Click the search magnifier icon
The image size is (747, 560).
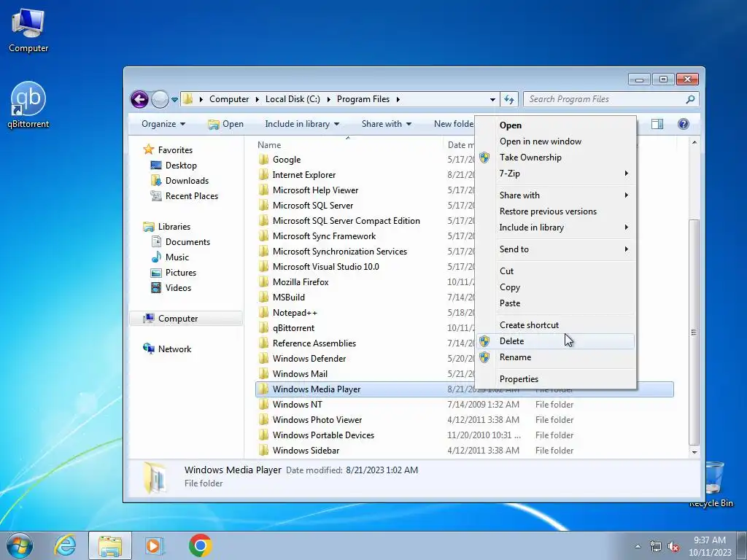pos(690,99)
